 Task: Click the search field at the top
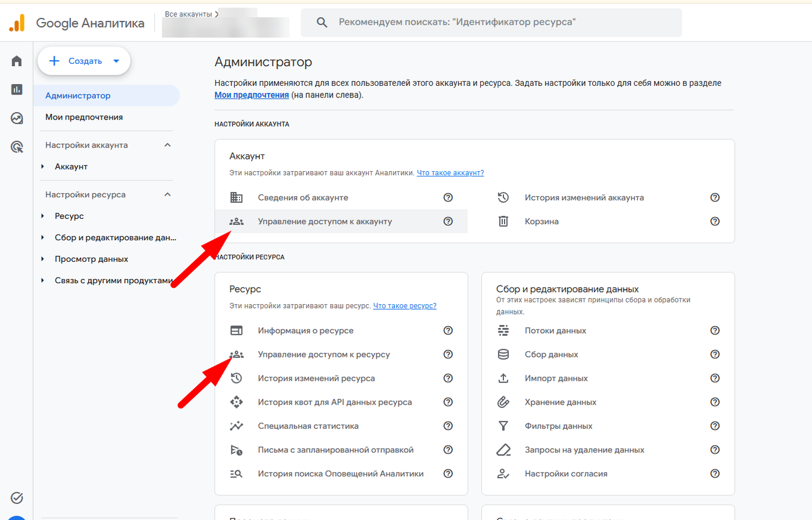coord(491,23)
